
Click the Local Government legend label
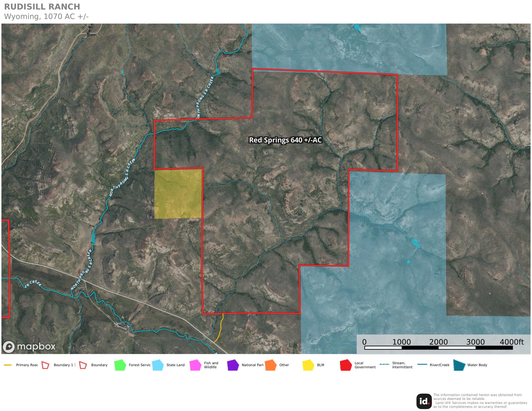pyautogui.click(x=365, y=365)
